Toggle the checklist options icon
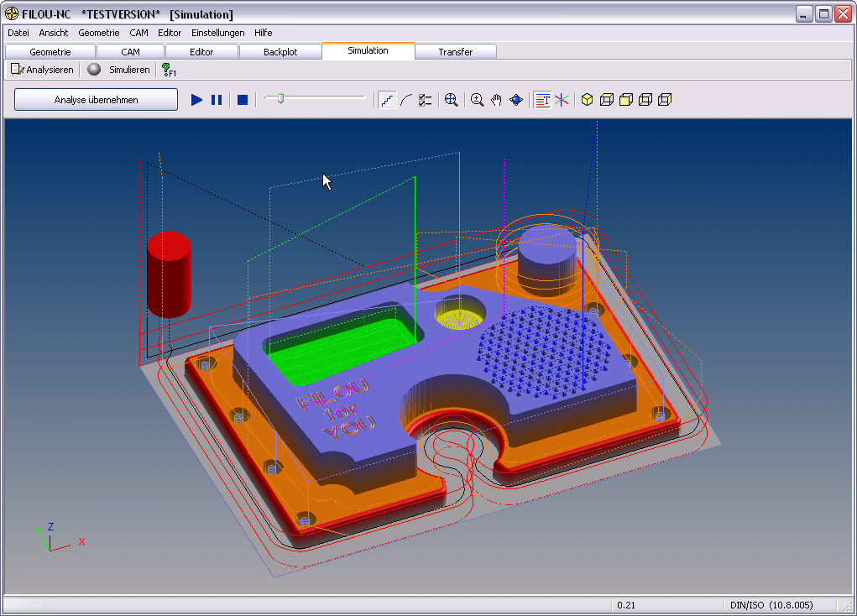The height and width of the screenshot is (616, 857). click(426, 100)
